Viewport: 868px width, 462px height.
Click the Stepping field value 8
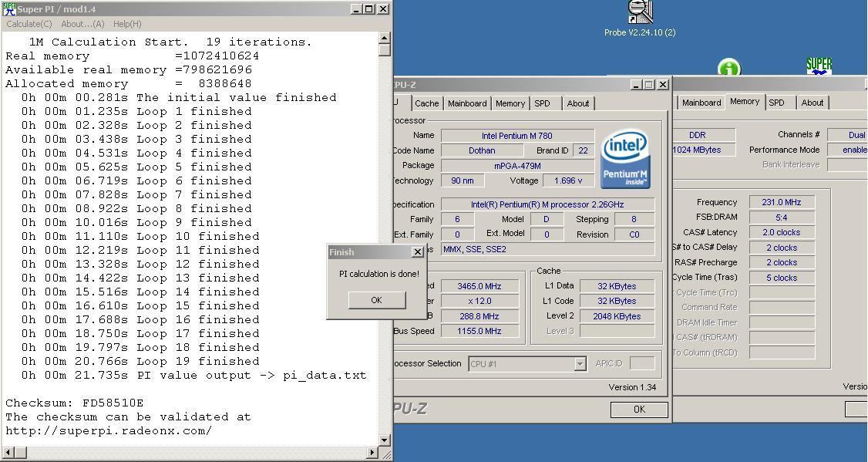tap(634, 219)
